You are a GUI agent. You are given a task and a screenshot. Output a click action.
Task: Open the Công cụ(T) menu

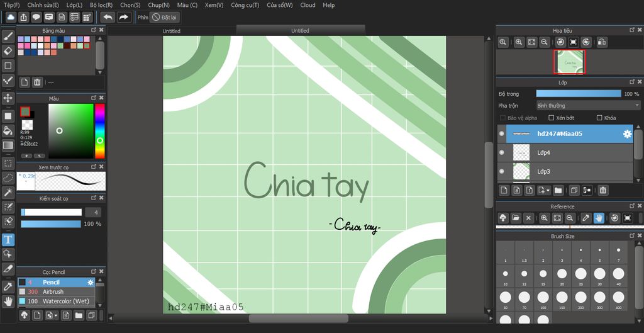click(245, 5)
